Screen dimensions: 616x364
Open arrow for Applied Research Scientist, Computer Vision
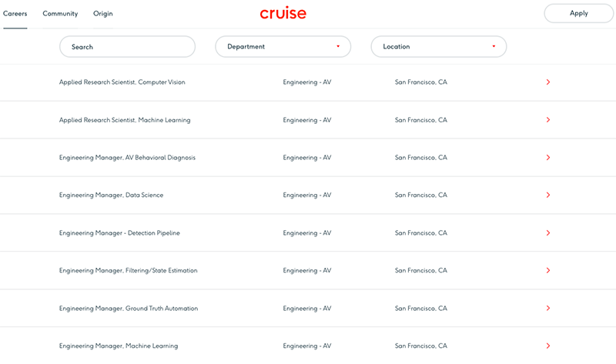point(547,82)
